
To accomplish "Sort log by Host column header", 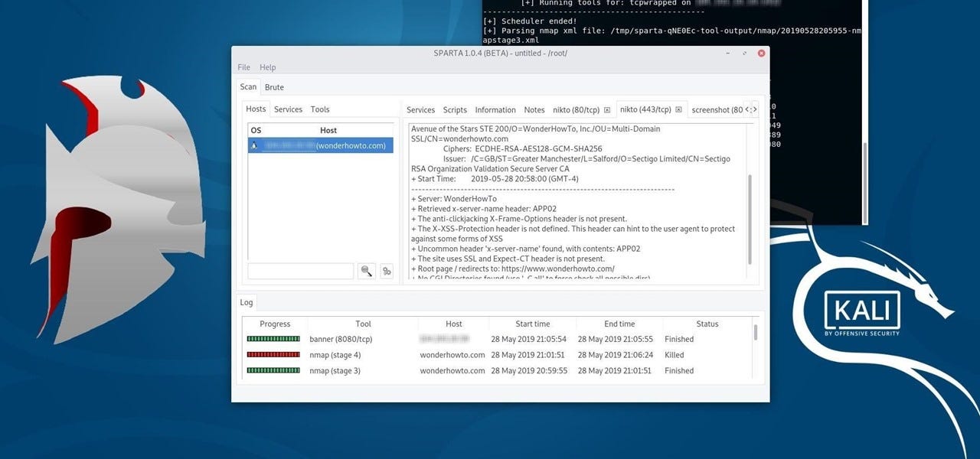I will point(454,324).
